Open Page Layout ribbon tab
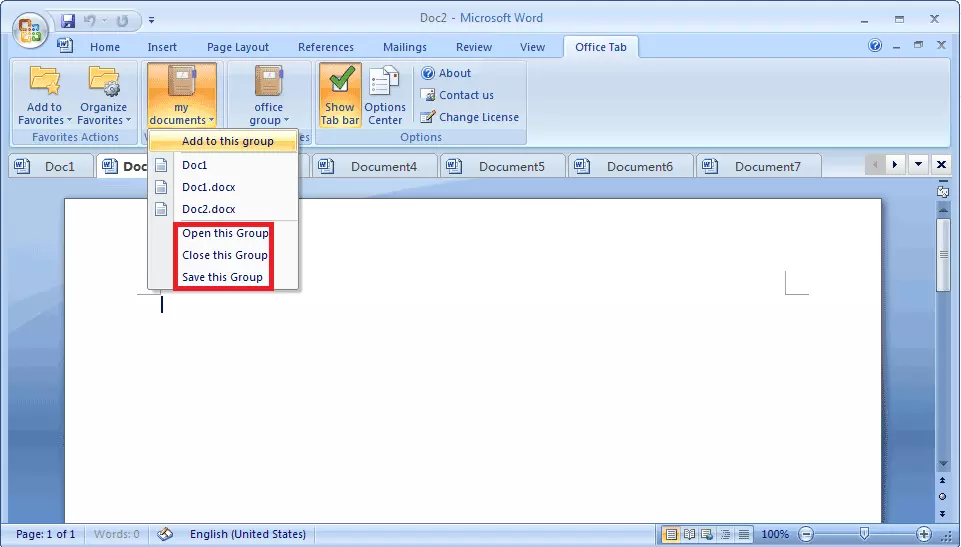Viewport: 961px width, 547px height. [238, 47]
